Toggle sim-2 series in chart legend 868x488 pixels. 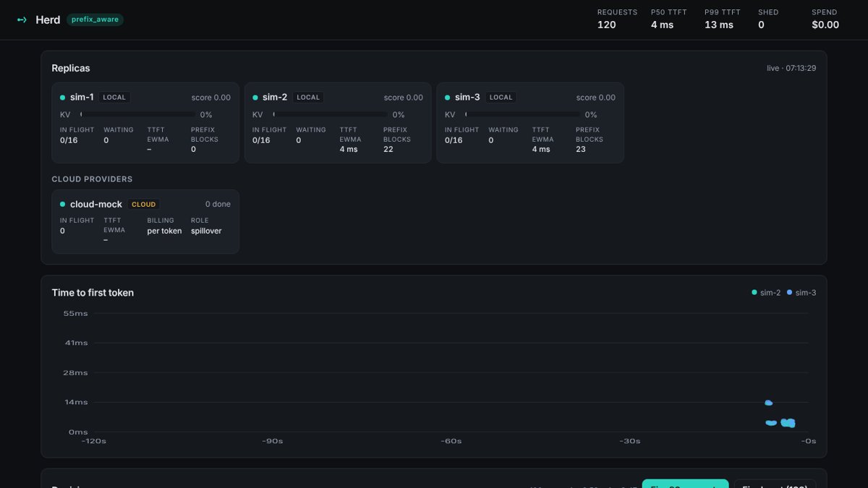(766, 293)
